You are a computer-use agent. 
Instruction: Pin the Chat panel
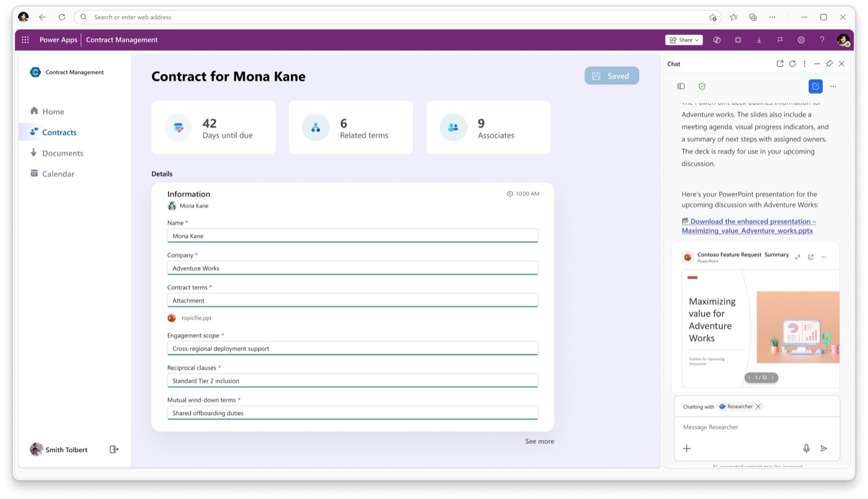click(x=830, y=64)
